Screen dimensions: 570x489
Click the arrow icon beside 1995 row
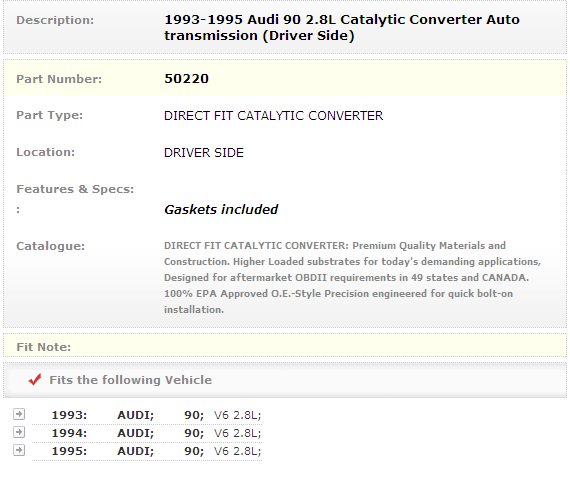[x=19, y=450]
